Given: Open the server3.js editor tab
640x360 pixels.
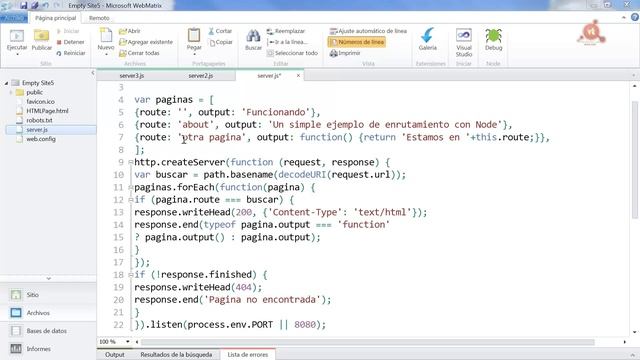Looking at the screenshot, I should 131,76.
